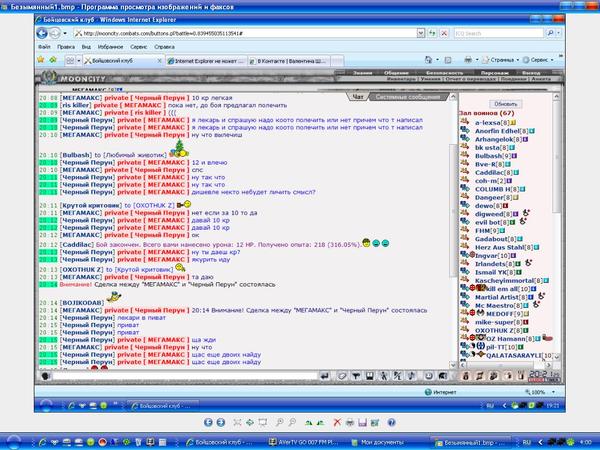
Task: Switch to 'Internet Explorer не может' tab
Action: [206, 61]
